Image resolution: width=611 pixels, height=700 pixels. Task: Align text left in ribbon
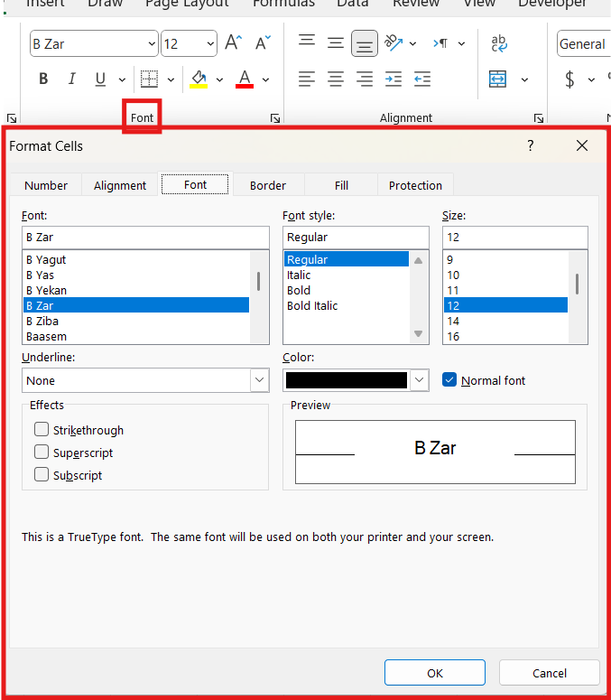pyautogui.click(x=307, y=79)
